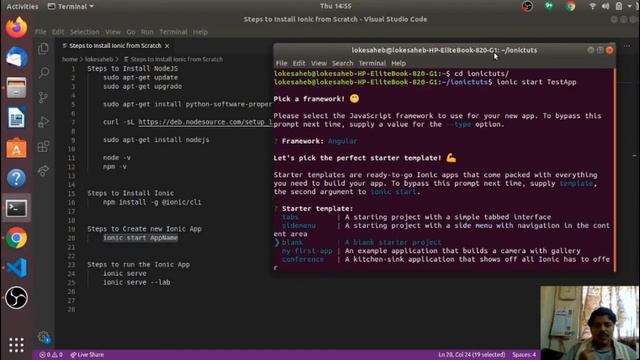Open Ubuntu Software from the dock
The width and height of the screenshot is (640, 360).
pyautogui.click(x=16, y=148)
